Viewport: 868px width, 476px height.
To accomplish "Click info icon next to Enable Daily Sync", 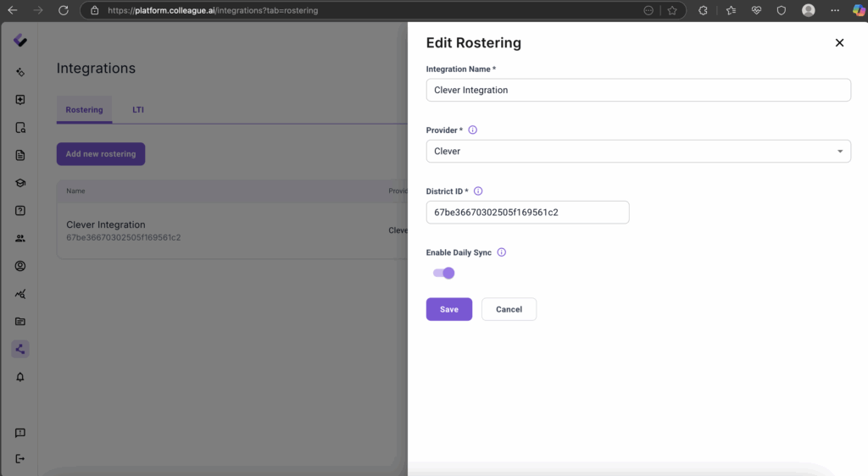I will coord(501,252).
